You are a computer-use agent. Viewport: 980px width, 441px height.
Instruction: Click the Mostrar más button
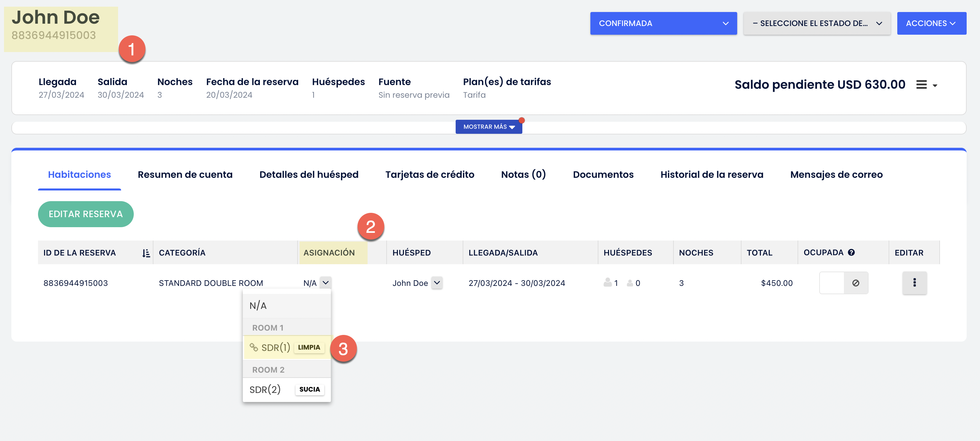(488, 127)
